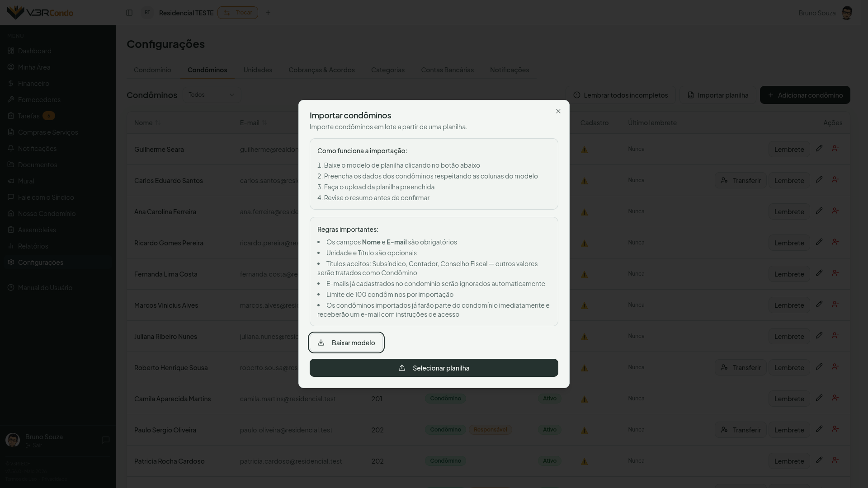Sort table by Nome column arrows
The width and height of the screenshot is (868, 488).
click(x=158, y=123)
